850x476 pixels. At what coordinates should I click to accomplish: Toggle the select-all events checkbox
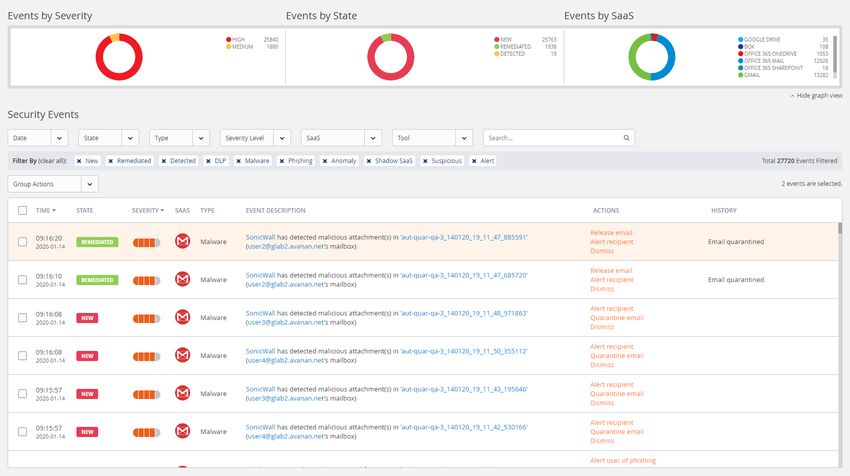tap(22, 210)
